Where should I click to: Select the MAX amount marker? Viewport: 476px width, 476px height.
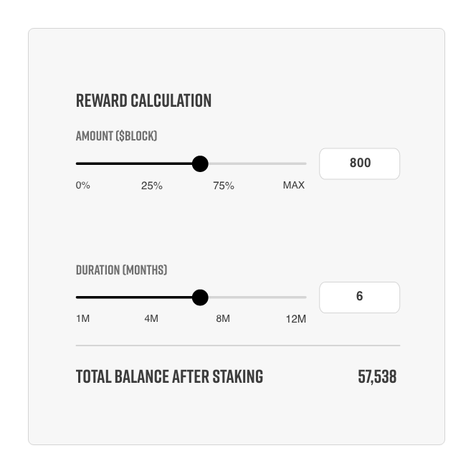pyautogui.click(x=293, y=185)
